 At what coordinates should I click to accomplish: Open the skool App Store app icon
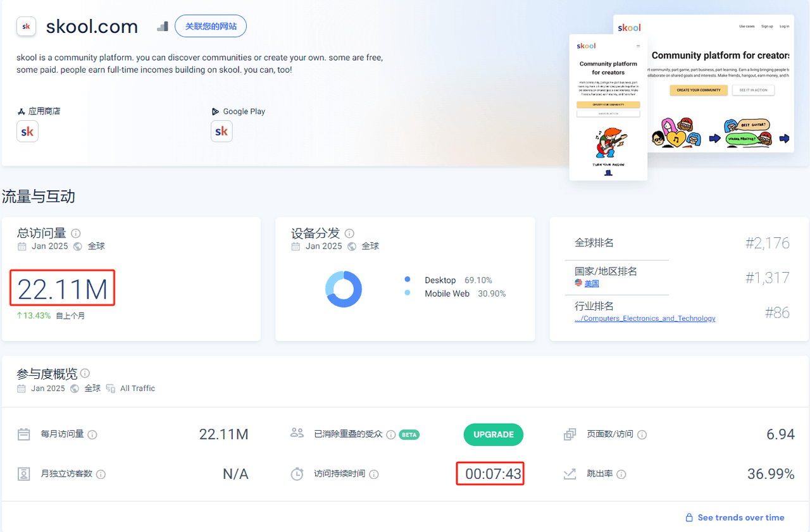pyautogui.click(x=27, y=132)
